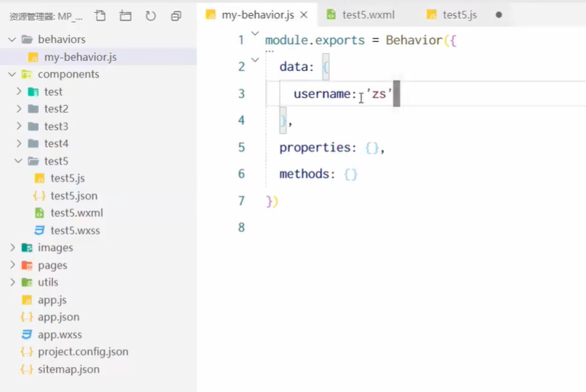The width and height of the screenshot is (586, 392).
Task: Collapse the behaviors folder chevron
Action: [12, 40]
